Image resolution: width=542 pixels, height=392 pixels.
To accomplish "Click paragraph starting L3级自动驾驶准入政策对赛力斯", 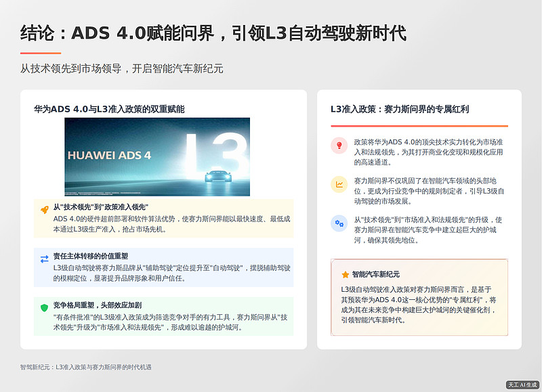I will [419, 305].
